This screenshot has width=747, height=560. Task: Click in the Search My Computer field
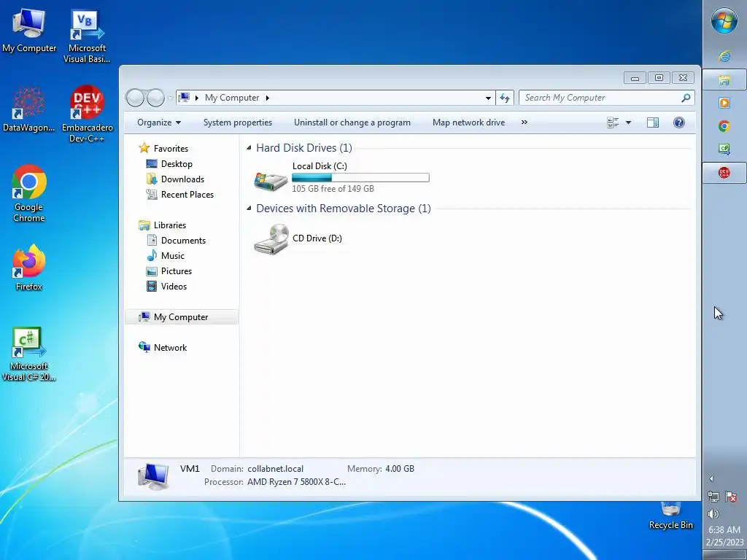[x=606, y=98]
